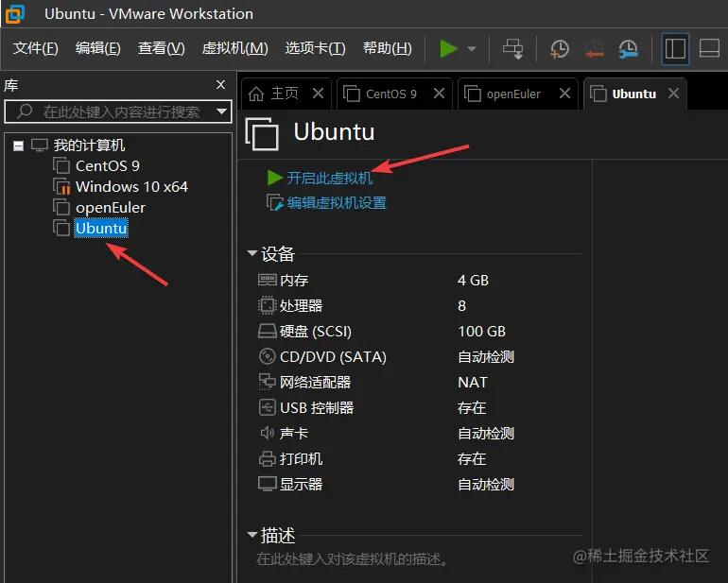The image size is (728, 583).
Task: Click the library search input field
Action: point(118,111)
